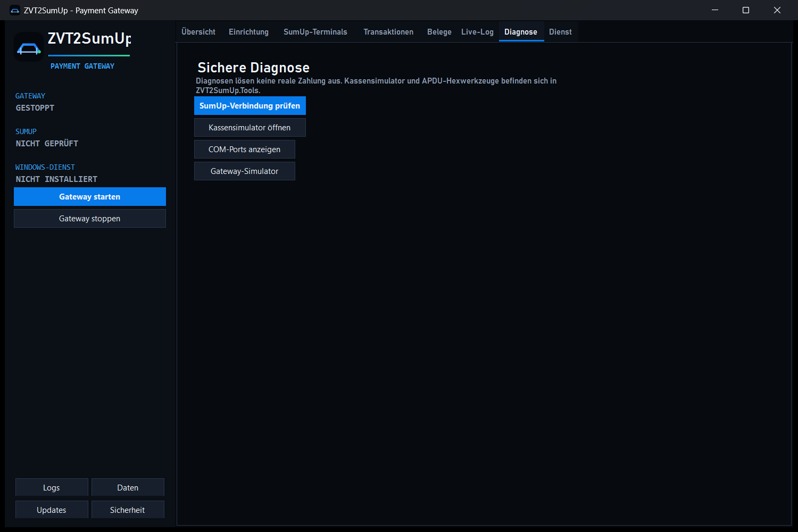
Task: Check for Updates button
Action: tap(52, 510)
